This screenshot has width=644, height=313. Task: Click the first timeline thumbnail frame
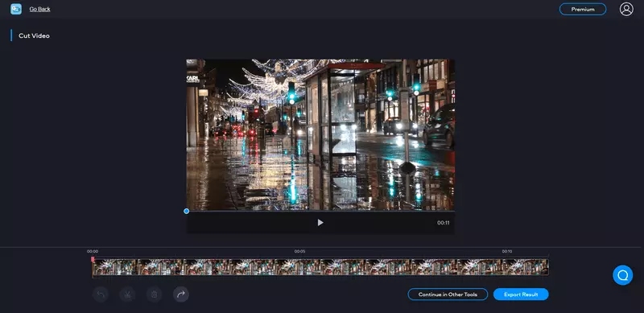pos(115,267)
